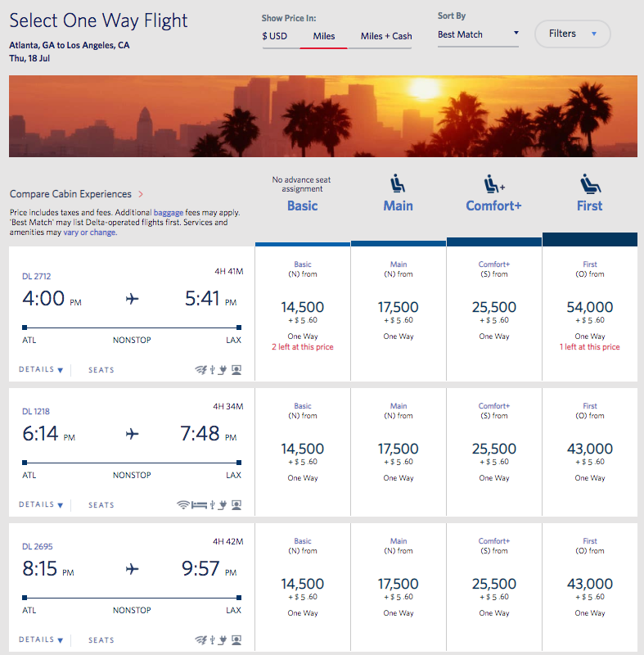Click the personal video screen icon on DL 2695

(x=236, y=640)
